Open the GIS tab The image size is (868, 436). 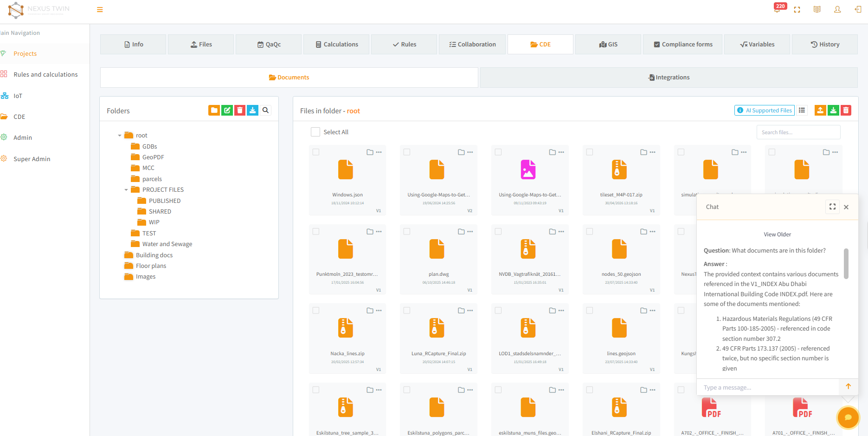(x=608, y=45)
